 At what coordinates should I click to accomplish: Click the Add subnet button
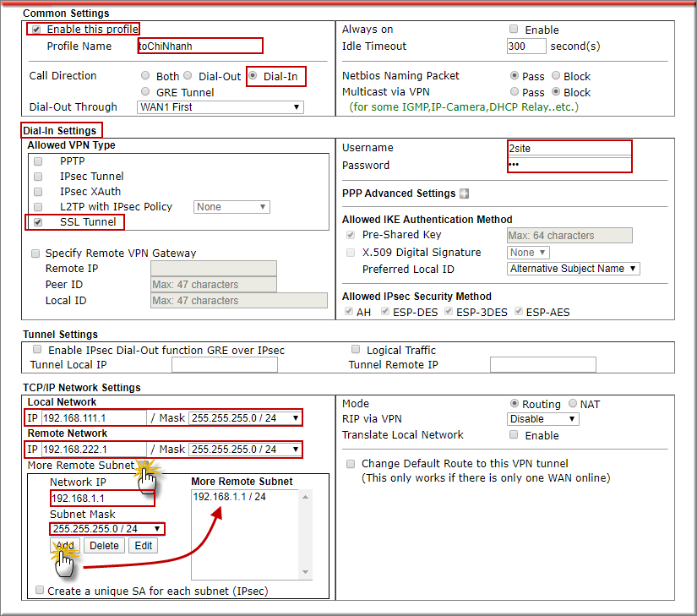(x=65, y=545)
